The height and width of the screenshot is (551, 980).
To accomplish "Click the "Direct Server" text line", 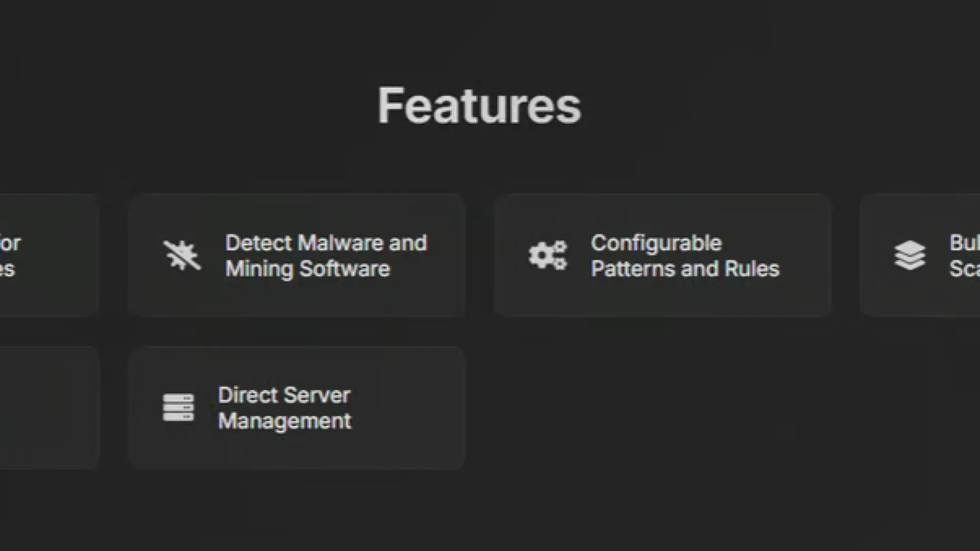I will click(x=284, y=395).
